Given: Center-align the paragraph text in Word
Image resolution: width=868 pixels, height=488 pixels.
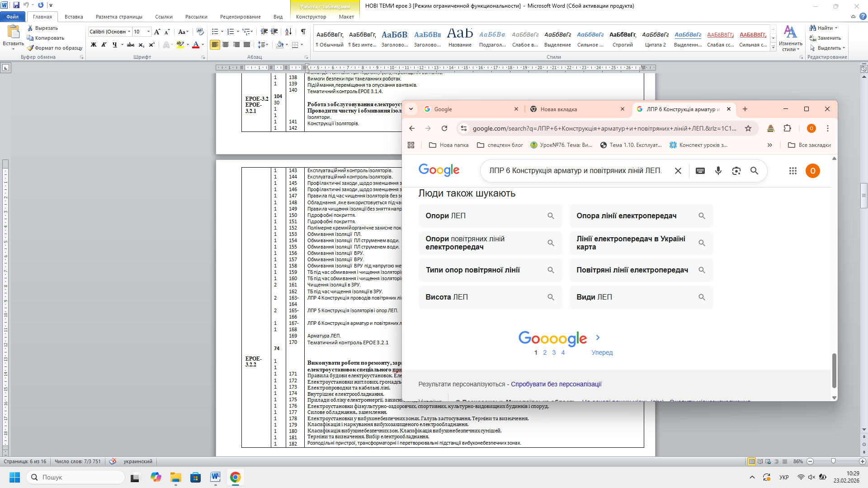Looking at the screenshot, I should pos(226,45).
